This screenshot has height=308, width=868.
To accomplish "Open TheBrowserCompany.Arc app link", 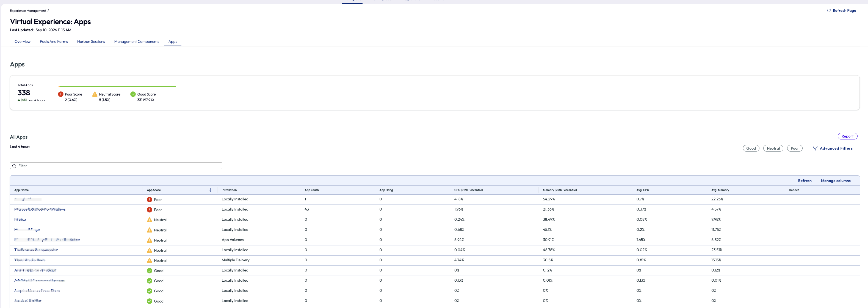I will [36, 250].
